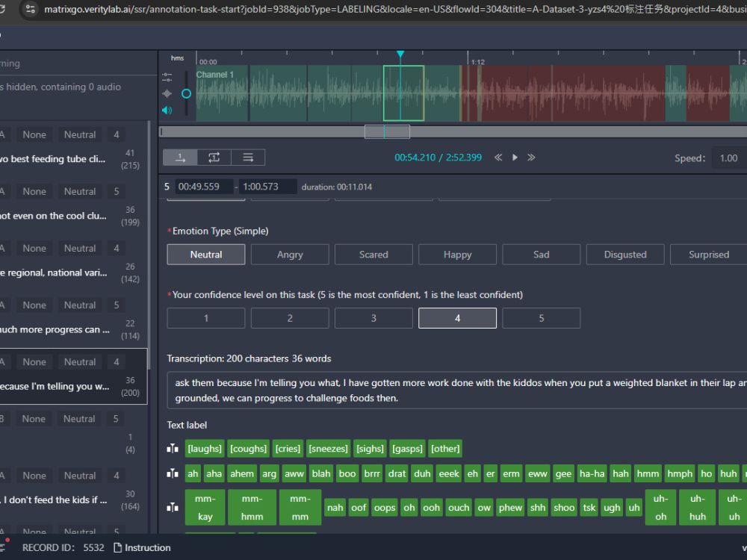The width and height of the screenshot is (747, 560).
Task: Insert the 'ha-ha' filler tag
Action: (x=592, y=474)
